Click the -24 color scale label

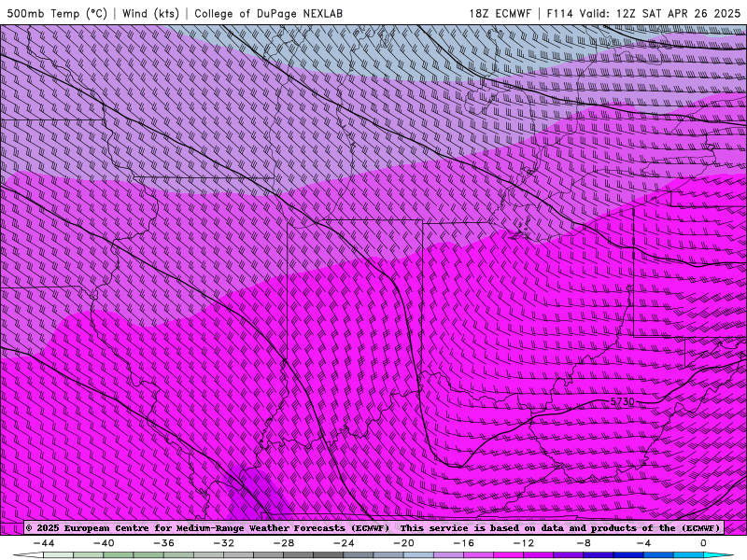[x=344, y=543]
